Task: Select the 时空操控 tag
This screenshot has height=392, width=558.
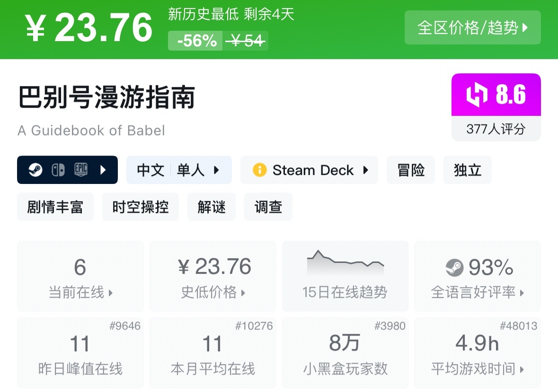Action: tap(141, 207)
